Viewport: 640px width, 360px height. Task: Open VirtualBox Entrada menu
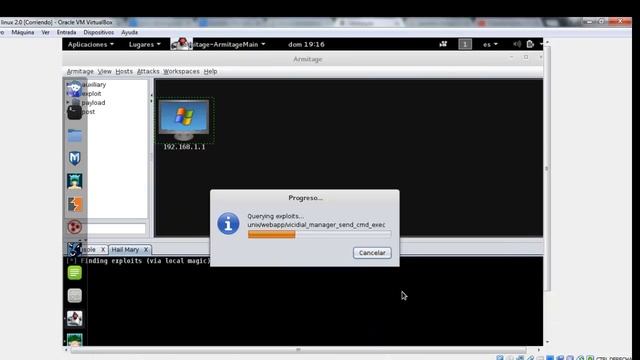click(66, 32)
